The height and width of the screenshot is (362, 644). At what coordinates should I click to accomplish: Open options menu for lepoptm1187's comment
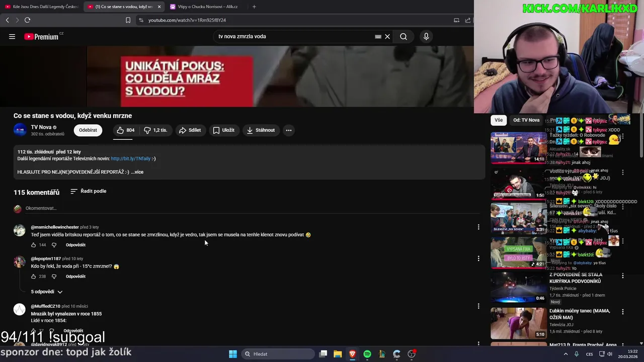pos(478,258)
